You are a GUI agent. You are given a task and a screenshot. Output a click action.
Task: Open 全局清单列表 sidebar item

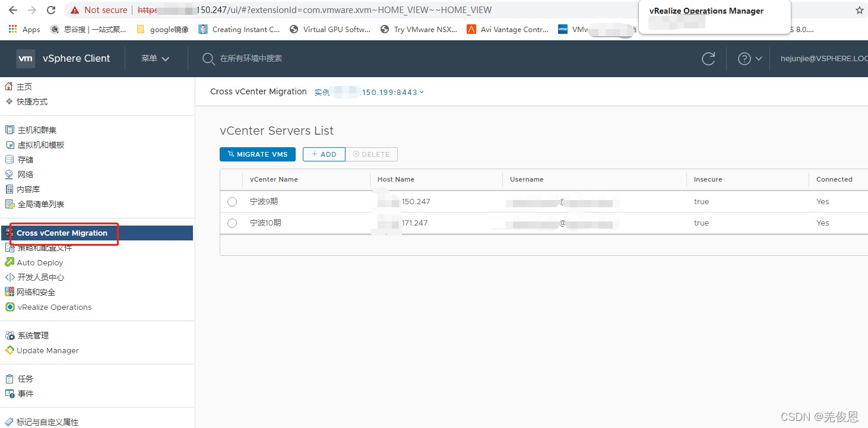click(x=41, y=204)
